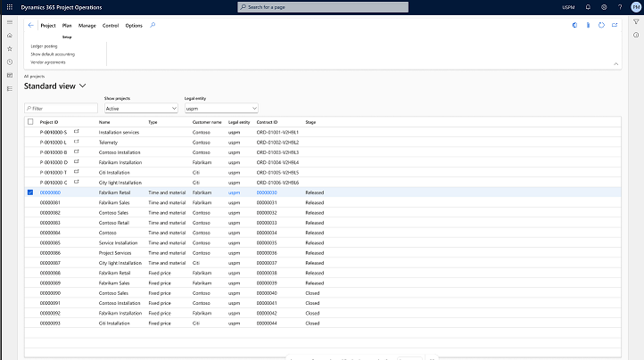Image resolution: width=644 pixels, height=360 pixels.
Task: Click the back arrow in action pane
Action: point(31,25)
